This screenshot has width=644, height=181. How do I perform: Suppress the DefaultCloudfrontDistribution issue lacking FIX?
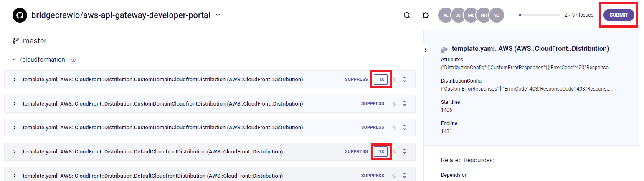(x=373, y=176)
